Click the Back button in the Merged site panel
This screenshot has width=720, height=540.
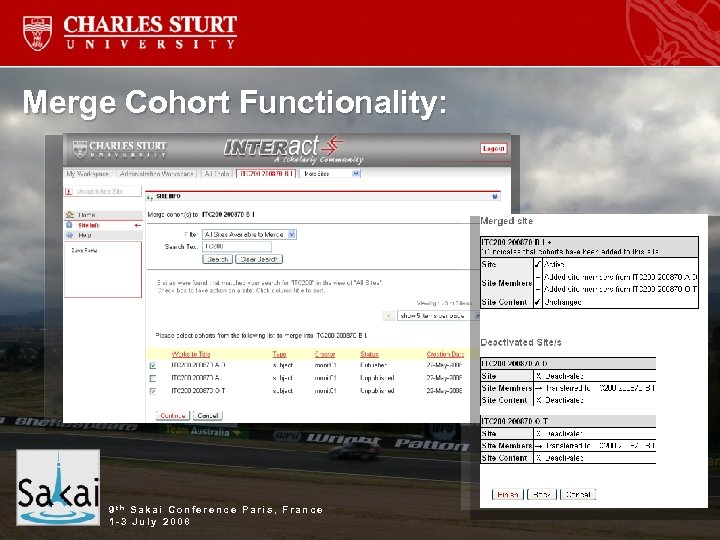pyautogui.click(x=542, y=495)
